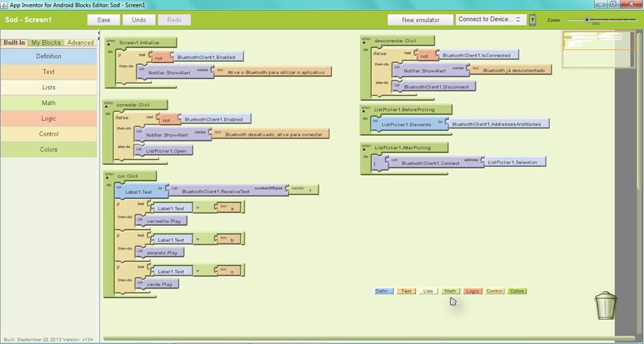Open the Definition drawer in sidebar

(x=48, y=56)
